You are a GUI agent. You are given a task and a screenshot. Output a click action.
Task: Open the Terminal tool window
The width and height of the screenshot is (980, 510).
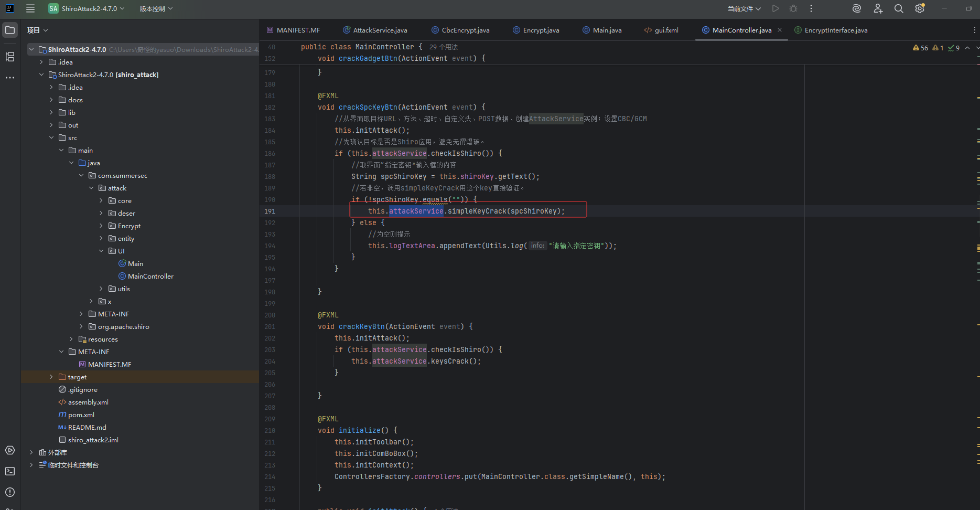coord(10,471)
